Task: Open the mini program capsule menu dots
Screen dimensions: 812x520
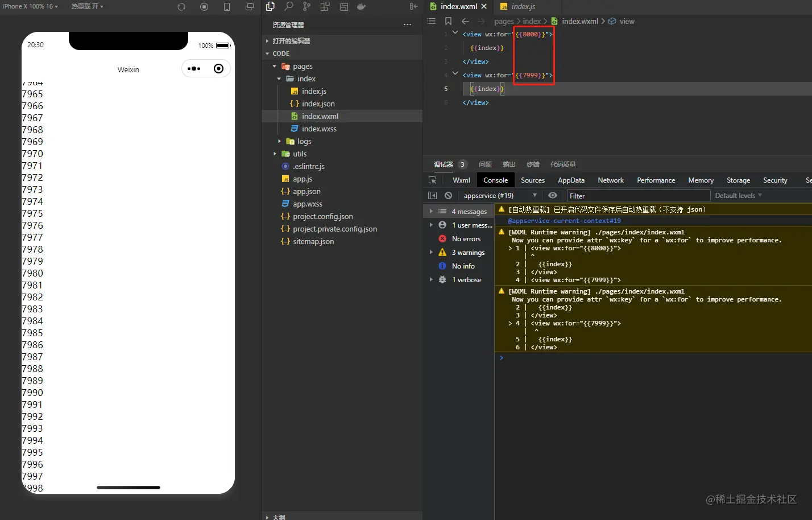Action: pyautogui.click(x=194, y=69)
